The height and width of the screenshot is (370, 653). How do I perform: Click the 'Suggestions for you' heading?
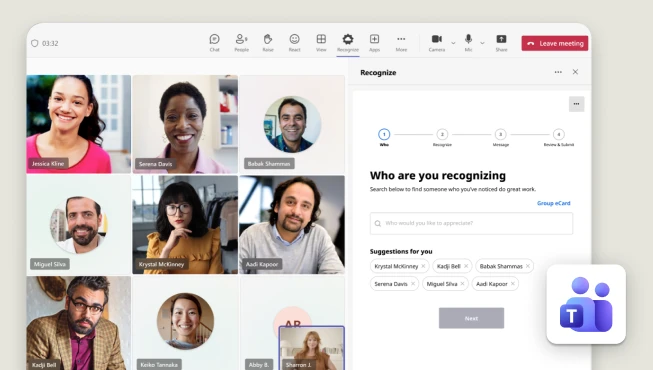(x=401, y=251)
